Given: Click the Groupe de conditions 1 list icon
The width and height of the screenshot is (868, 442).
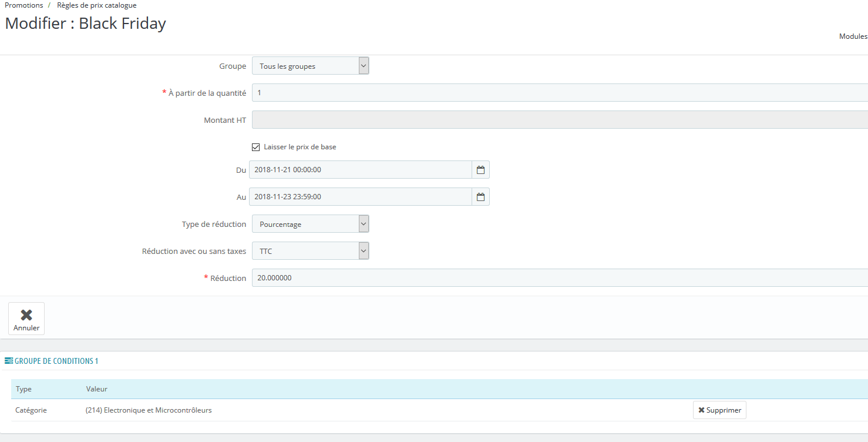Looking at the screenshot, I should (x=9, y=361).
